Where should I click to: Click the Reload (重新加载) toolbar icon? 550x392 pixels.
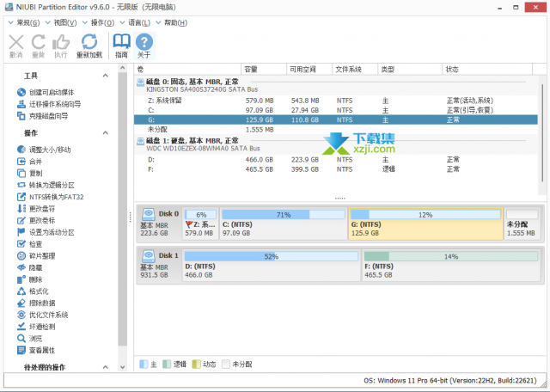coord(89,46)
